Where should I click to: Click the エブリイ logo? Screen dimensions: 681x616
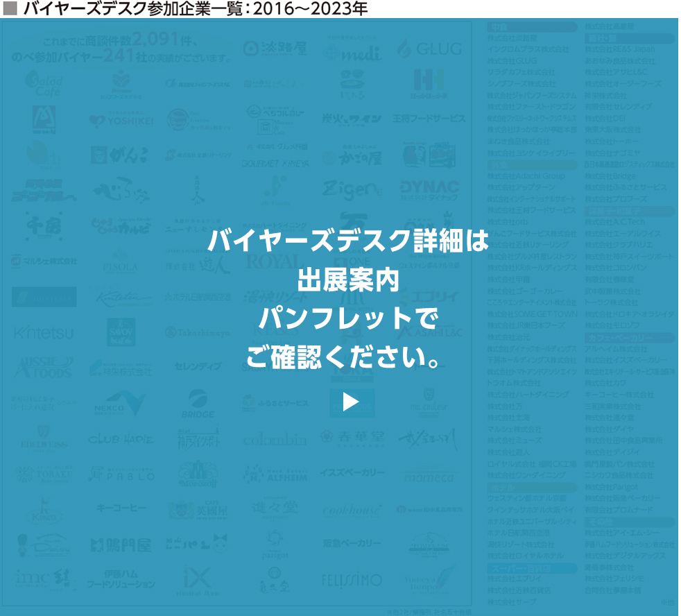click(429, 297)
